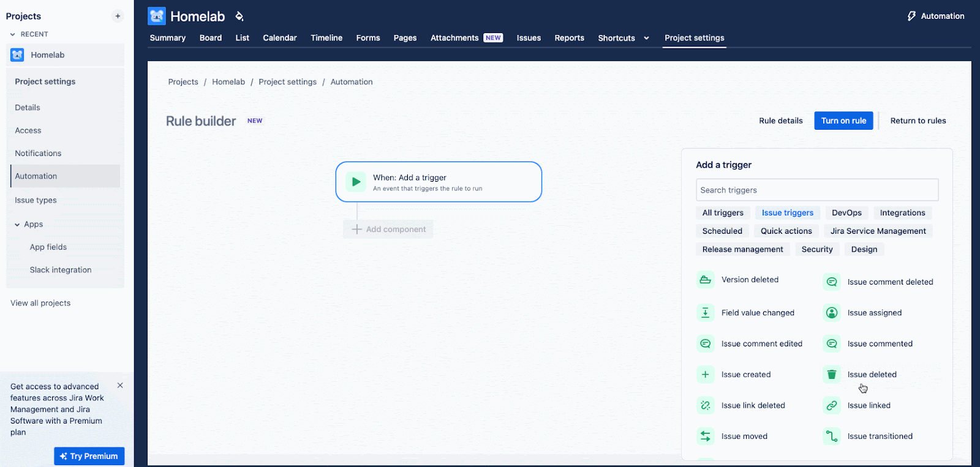Filter by Integrations trigger category
980x467 pixels.
(x=903, y=213)
